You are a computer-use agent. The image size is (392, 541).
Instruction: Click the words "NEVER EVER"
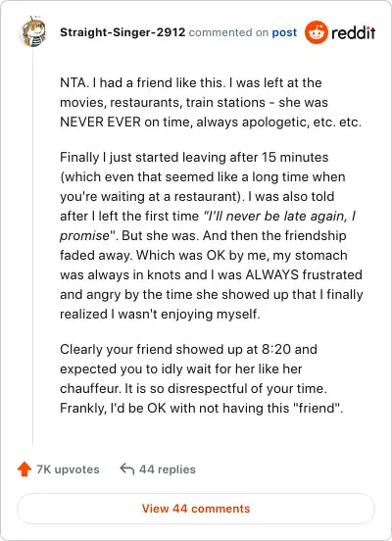(x=100, y=123)
